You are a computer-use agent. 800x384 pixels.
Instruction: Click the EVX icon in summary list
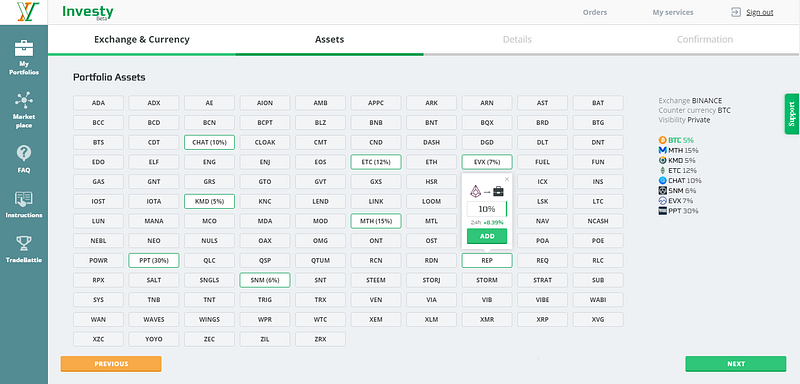[x=663, y=200]
